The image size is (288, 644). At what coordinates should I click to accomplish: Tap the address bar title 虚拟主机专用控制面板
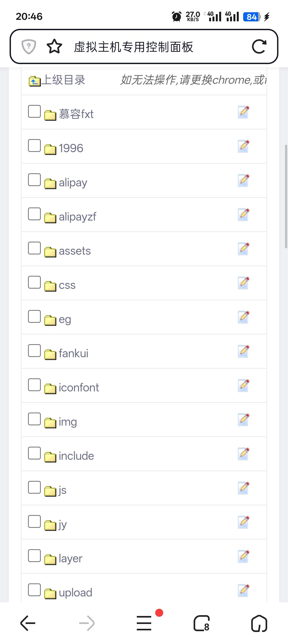coord(133,47)
